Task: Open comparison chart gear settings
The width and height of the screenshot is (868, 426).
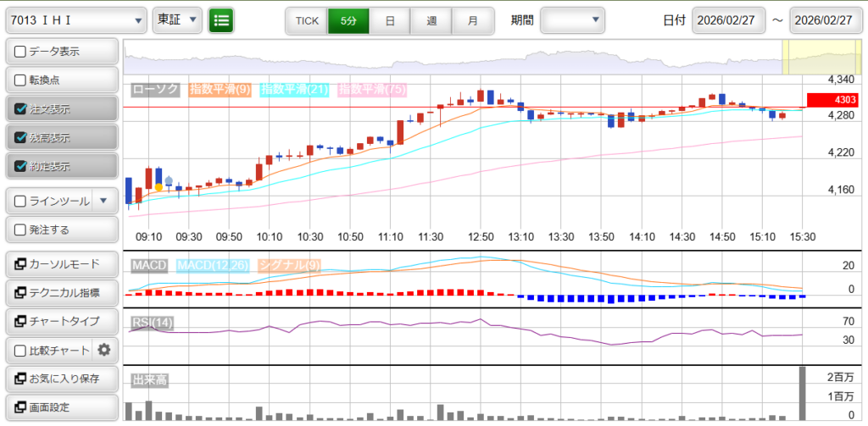Action: click(x=104, y=350)
